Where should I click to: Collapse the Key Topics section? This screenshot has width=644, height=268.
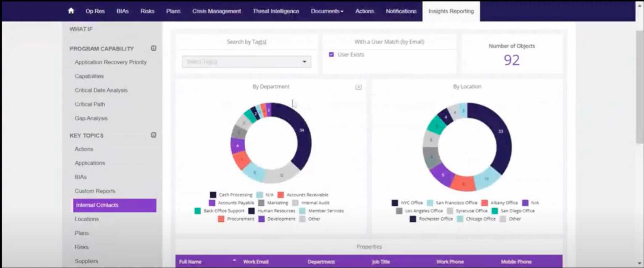pyautogui.click(x=154, y=135)
